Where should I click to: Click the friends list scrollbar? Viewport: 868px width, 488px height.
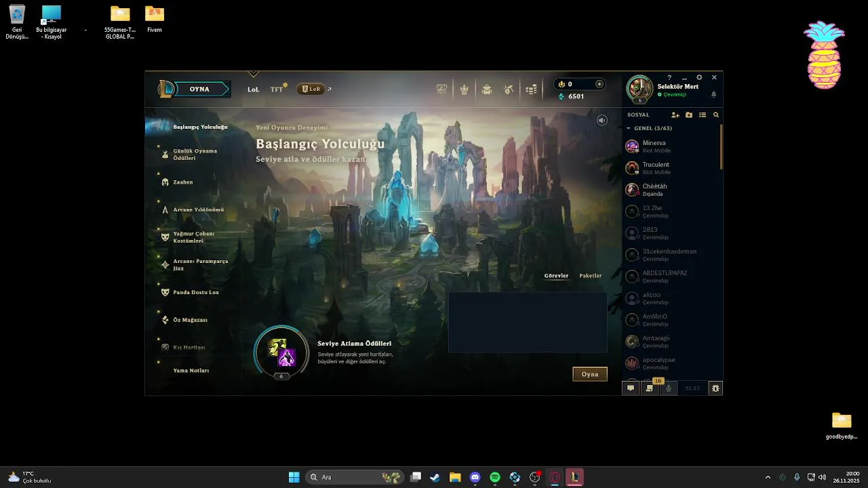[721, 147]
